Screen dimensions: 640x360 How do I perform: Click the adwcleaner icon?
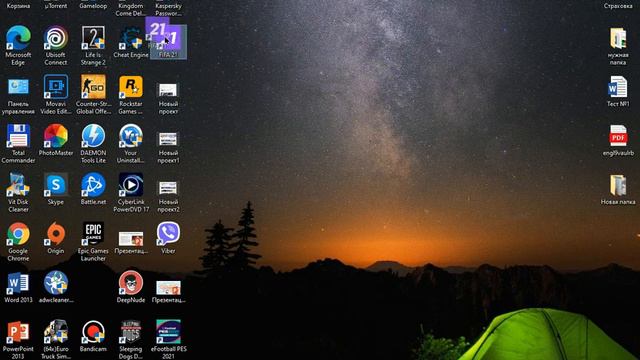[56, 287]
